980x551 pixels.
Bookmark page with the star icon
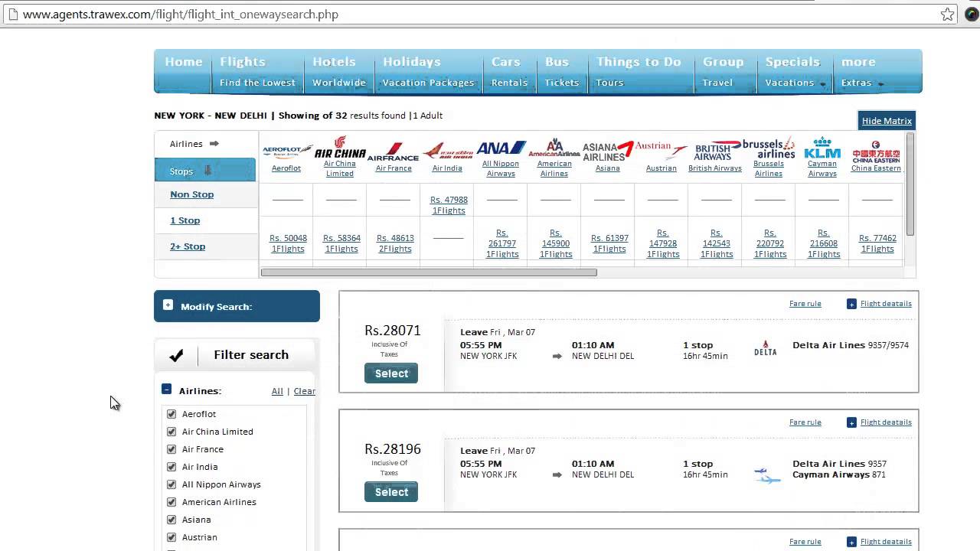pyautogui.click(x=948, y=14)
